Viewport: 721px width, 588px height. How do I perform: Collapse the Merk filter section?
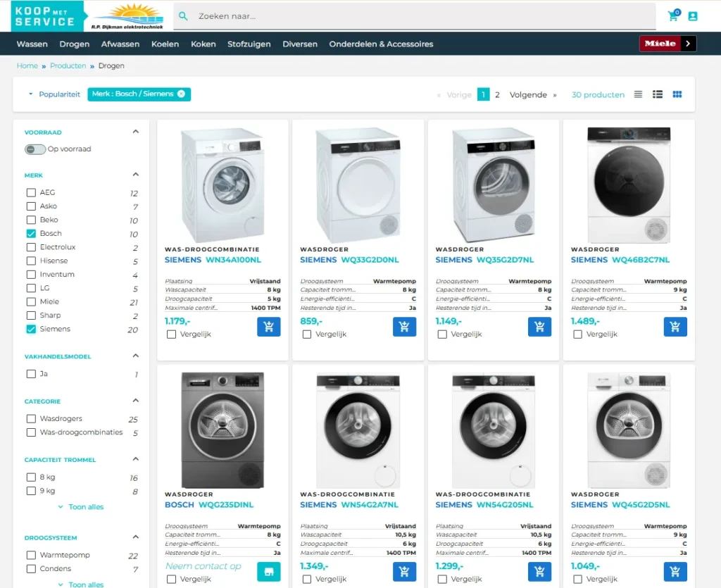click(136, 174)
